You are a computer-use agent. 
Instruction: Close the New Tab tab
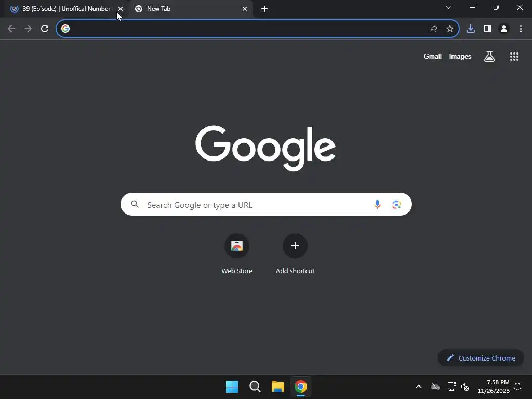tap(245, 9)
